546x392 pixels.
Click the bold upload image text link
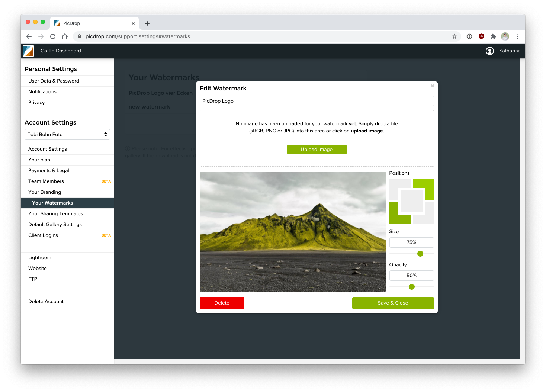[x=367, y=131]
